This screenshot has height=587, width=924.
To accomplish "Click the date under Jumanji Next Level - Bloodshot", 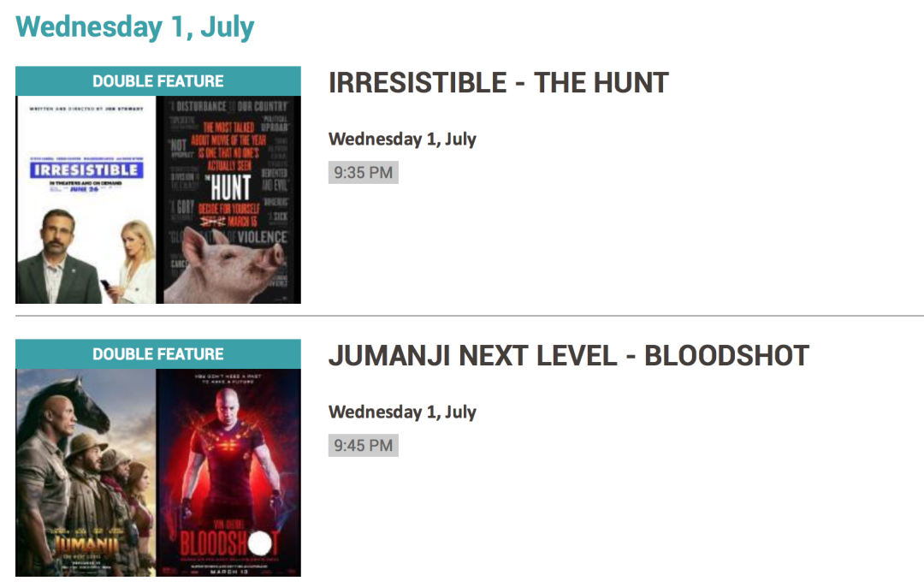I will (402, 412).
